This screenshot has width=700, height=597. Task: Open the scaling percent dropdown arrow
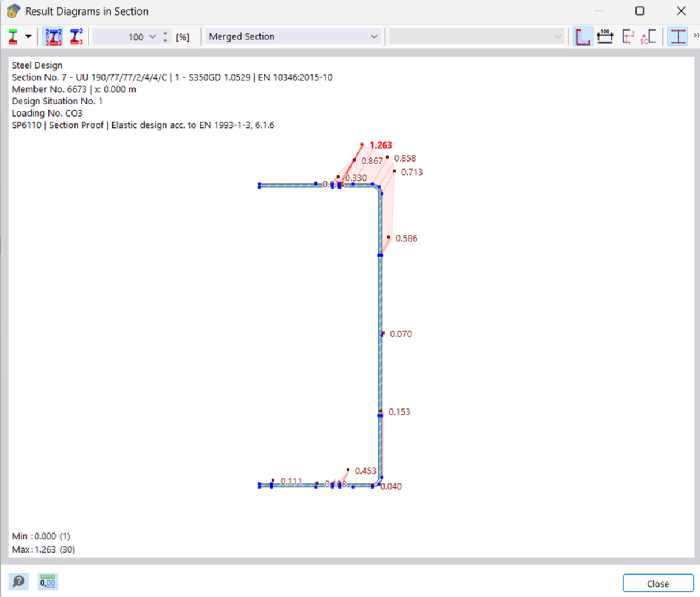pos(152,37)
